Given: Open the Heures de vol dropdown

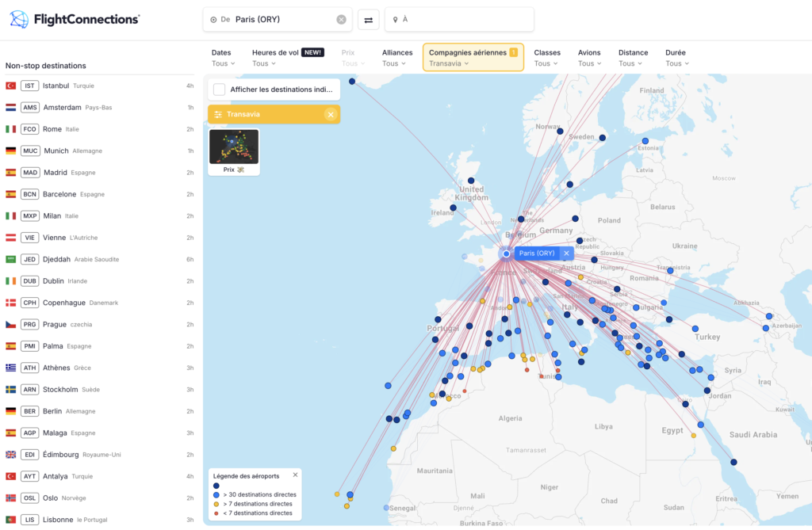Looking at the screenshot, I should pos(288,58).
